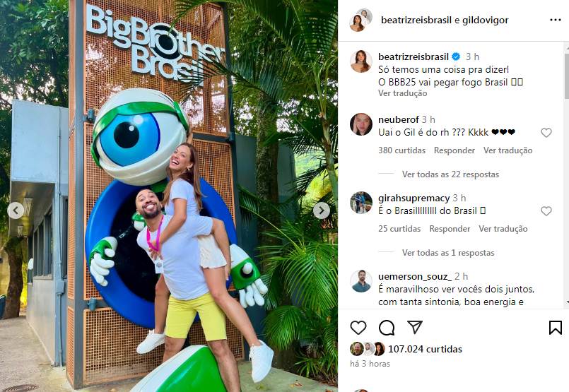Expand the 1 reply to girahsupremacy

448,253
